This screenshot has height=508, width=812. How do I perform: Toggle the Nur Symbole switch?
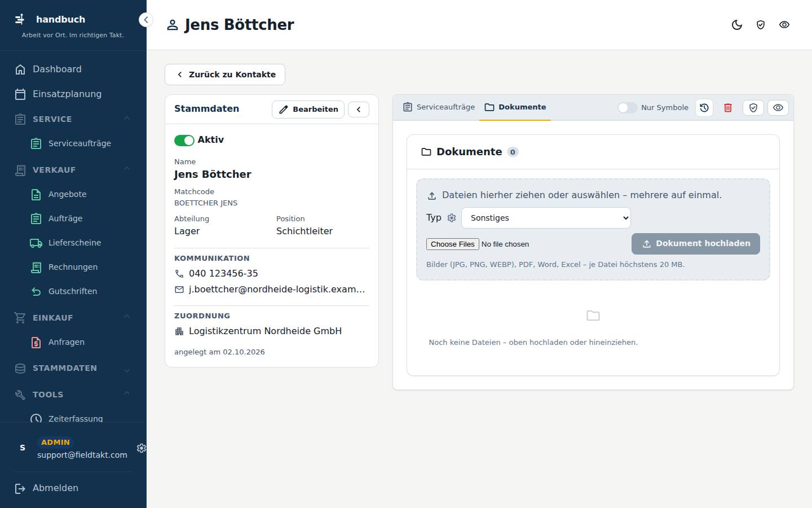point(627,108)
